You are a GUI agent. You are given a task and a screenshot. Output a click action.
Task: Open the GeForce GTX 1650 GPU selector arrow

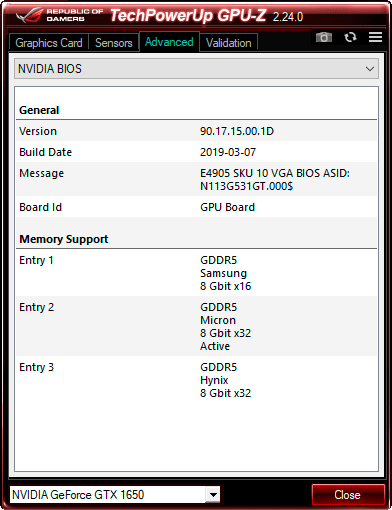[213, 495]
